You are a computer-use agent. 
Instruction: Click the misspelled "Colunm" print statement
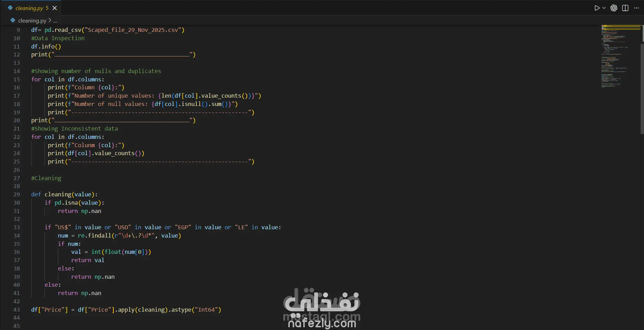tap(86, 145)
